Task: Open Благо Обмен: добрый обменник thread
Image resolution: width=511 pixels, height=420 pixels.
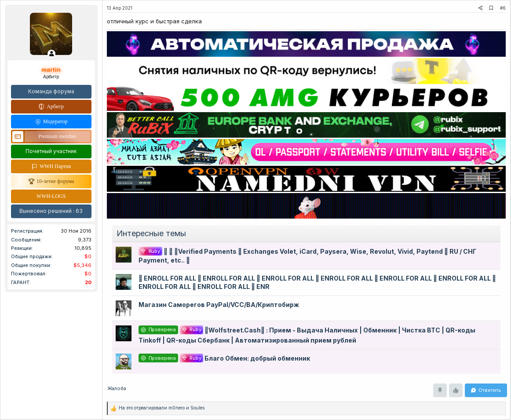Action: coord(257,358)
